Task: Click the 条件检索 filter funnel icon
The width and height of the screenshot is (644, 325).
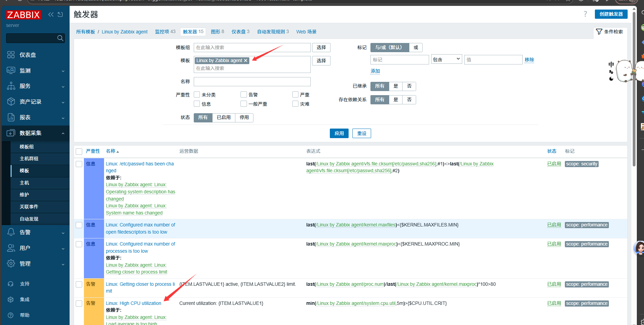Action: 599,32
